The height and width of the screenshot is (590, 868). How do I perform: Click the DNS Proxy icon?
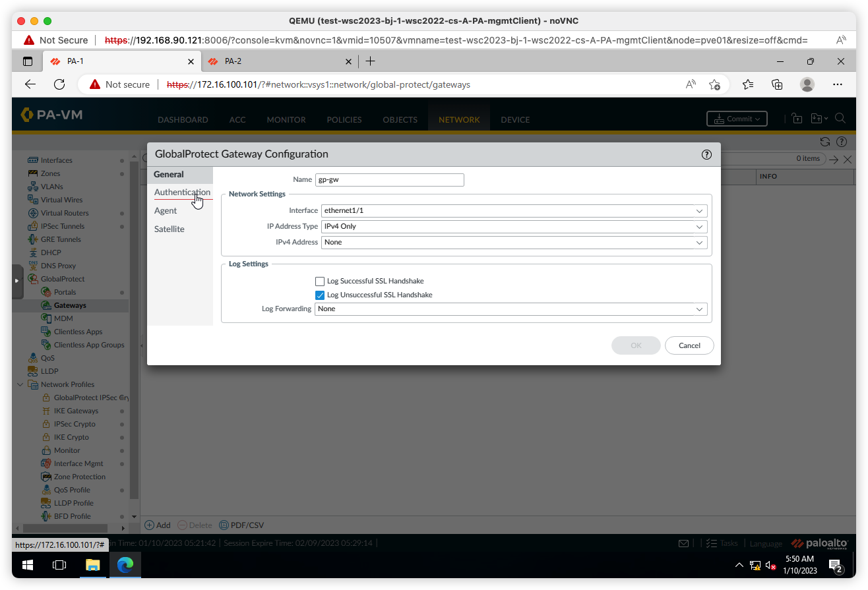coord(33,266)
